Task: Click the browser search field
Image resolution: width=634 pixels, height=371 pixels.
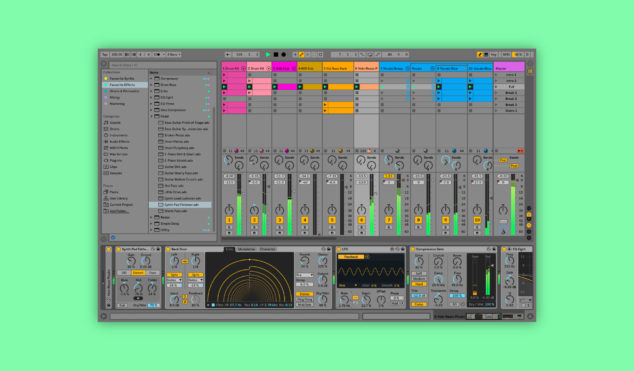Action: (162, 65)
